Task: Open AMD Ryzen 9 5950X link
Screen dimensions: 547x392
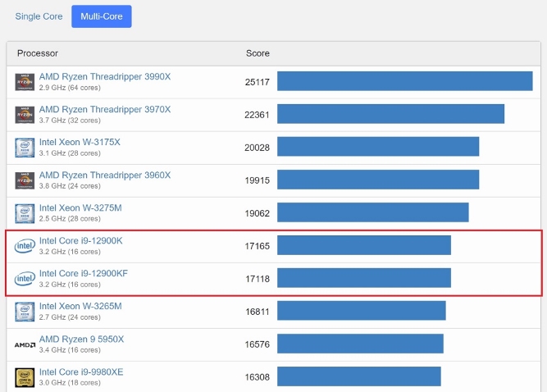Action: coord(82,339)
